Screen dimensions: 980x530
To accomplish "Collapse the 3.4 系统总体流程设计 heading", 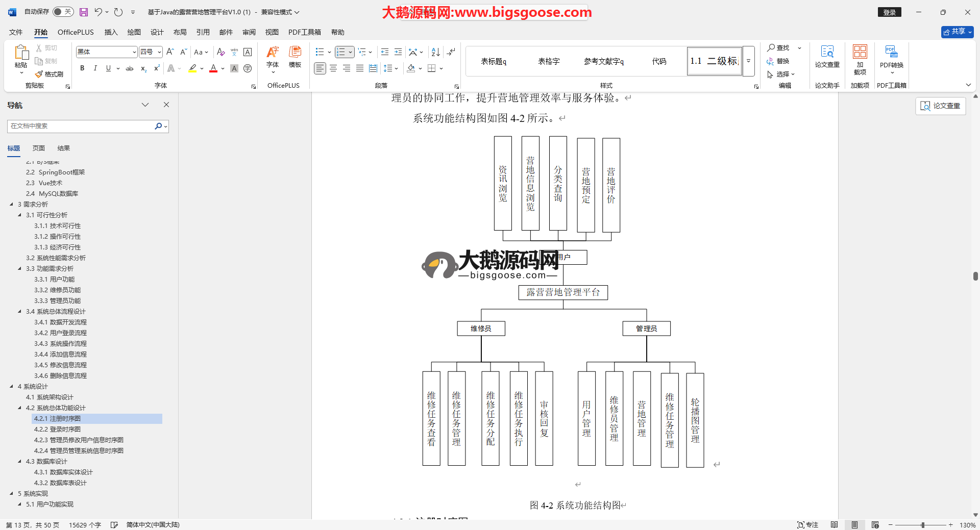I will (20, 312).
